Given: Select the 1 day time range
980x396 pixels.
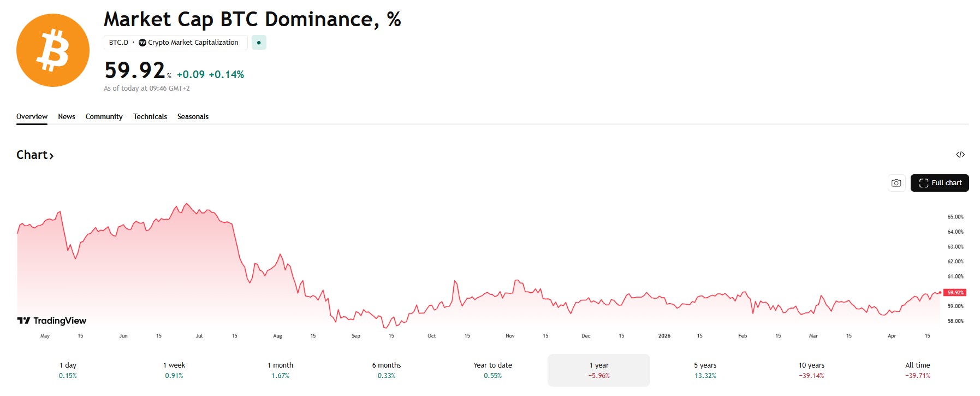Looking at the screenshot, I should click(x=68, y=370).
